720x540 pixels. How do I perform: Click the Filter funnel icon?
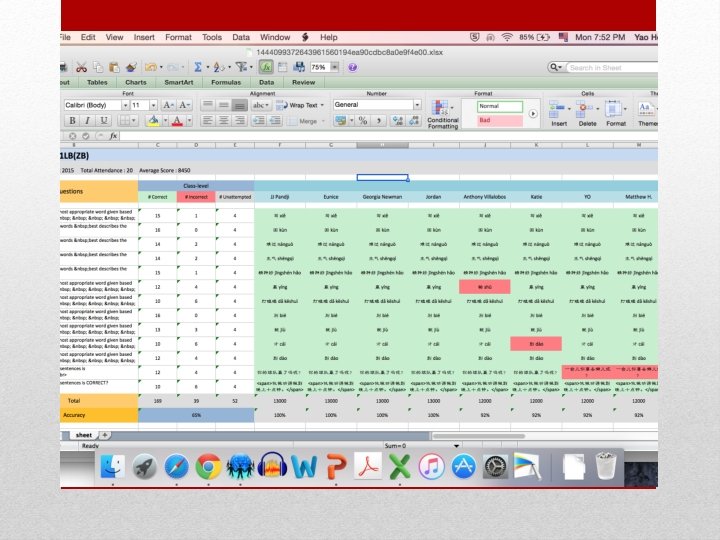click(x=242, y=68)
